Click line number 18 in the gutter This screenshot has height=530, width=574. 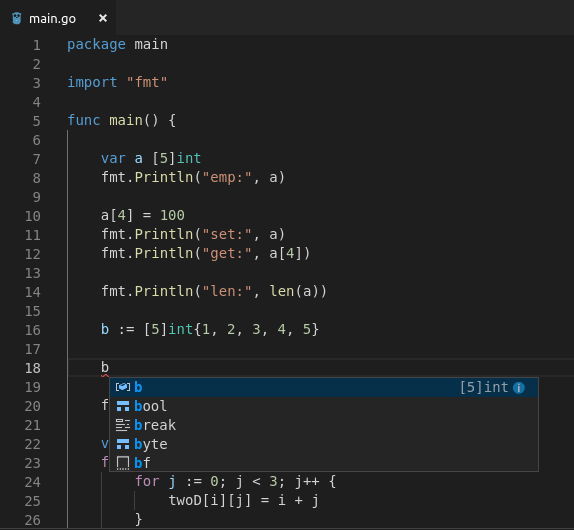pyautogui.click(x=33, y=368)
